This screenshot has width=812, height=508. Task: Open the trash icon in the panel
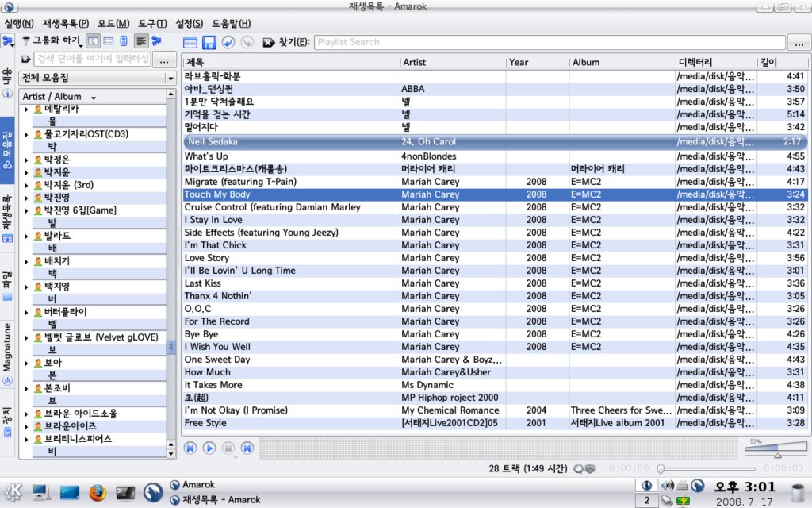(798, 493)
